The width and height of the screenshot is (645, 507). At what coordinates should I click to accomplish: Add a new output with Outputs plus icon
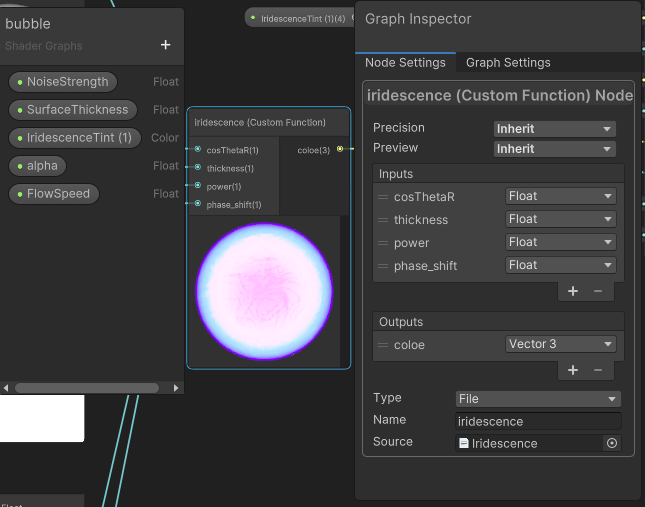click(573, 369)
